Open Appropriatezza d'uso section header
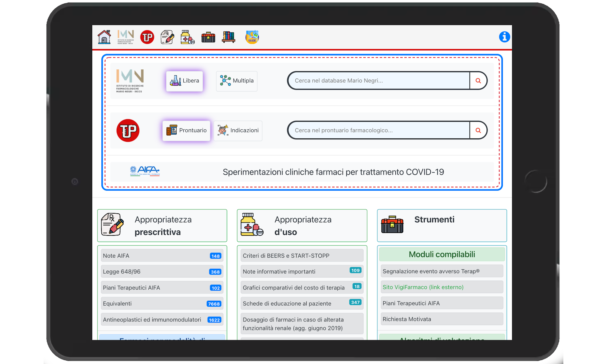The width and height of the screenshot is (607, 364). (x=302, y=225)
